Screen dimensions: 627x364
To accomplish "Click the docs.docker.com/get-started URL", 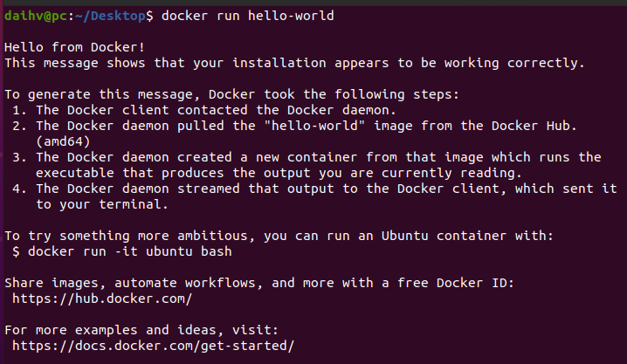I will (153, 346).
